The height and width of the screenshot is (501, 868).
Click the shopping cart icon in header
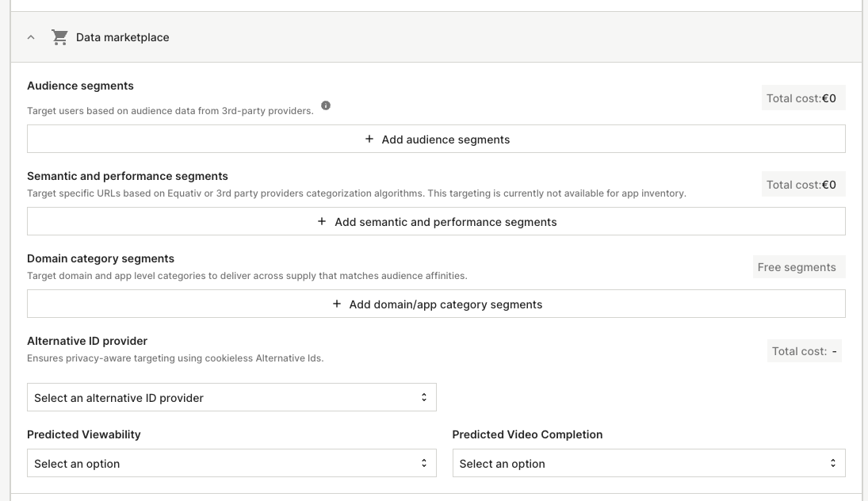coord(59,37)
